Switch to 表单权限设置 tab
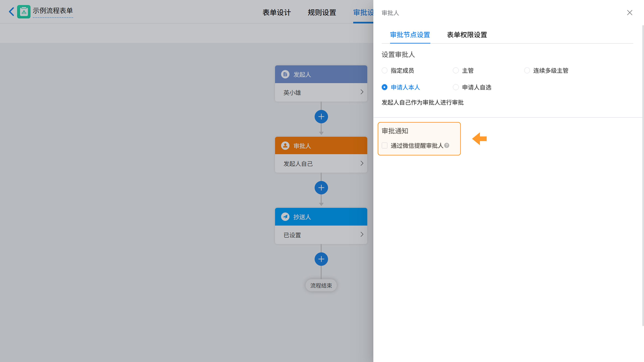Viewport: 644px width, 362px height. point(467,35)
